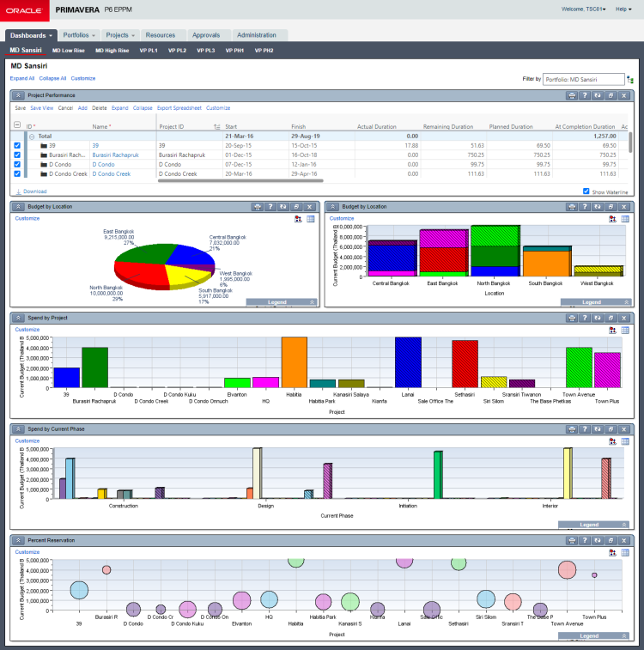Image resolution: width=644 pixels, height=650 pixels.
Task: Toggle checkbox for D Condo Creek row
Action: click(18, 173)
